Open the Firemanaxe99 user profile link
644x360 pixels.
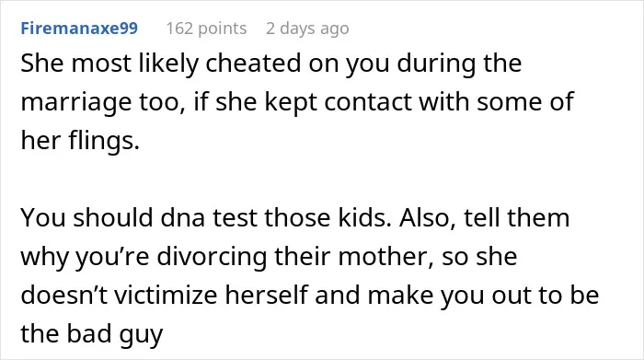tap(79, 29)
